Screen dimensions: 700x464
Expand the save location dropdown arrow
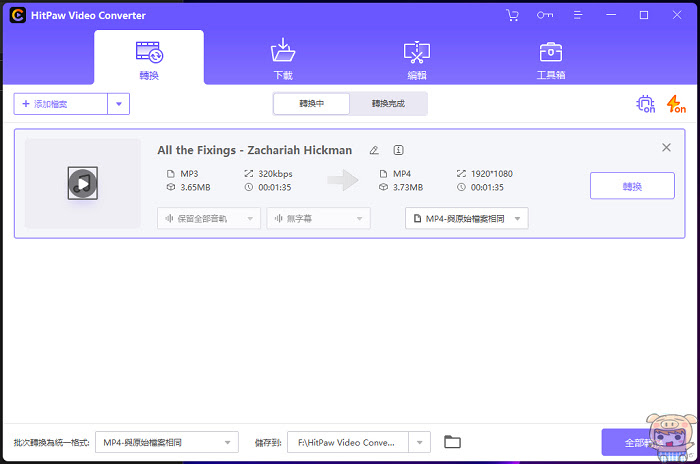[x=420, y=443]
